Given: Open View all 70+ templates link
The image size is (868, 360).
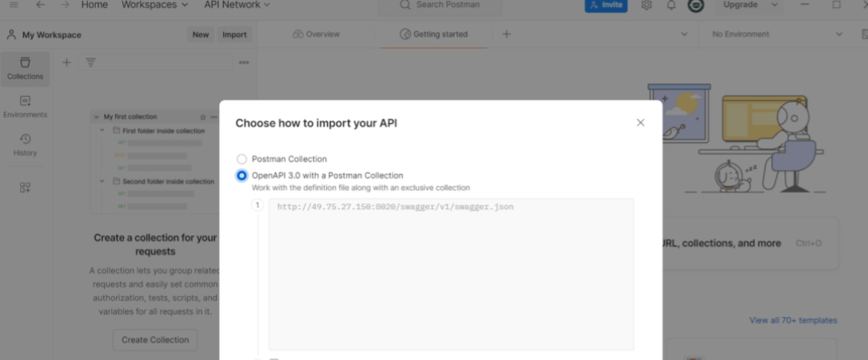Looking at the screenshot, I should (793, 320).
